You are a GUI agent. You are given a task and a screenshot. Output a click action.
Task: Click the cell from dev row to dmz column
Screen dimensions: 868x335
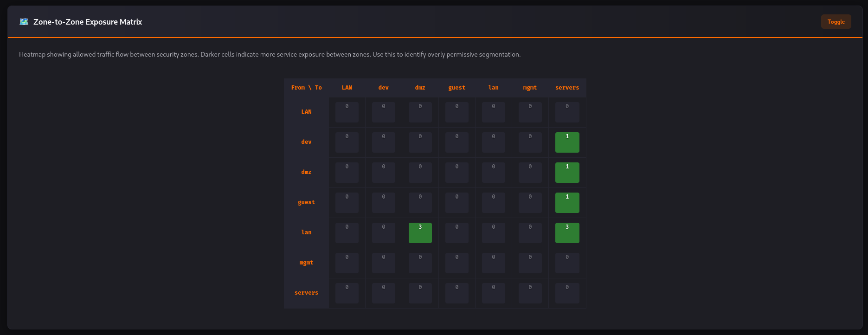(420, 142)
